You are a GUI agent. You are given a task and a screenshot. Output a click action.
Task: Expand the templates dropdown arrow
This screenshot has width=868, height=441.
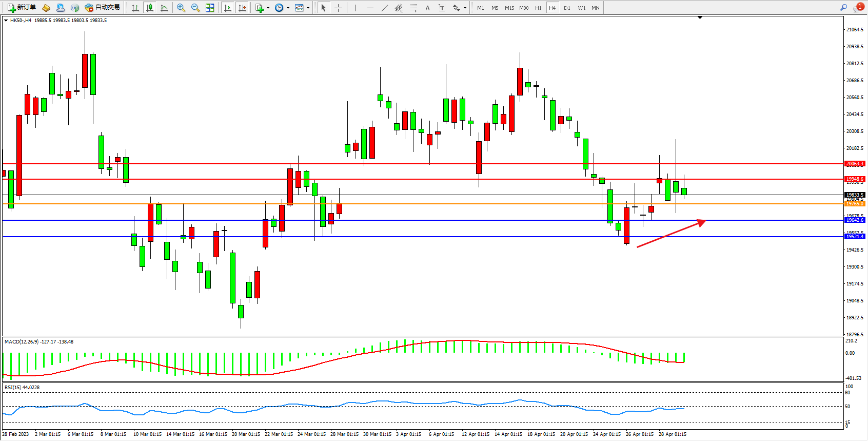pos(308,8)
